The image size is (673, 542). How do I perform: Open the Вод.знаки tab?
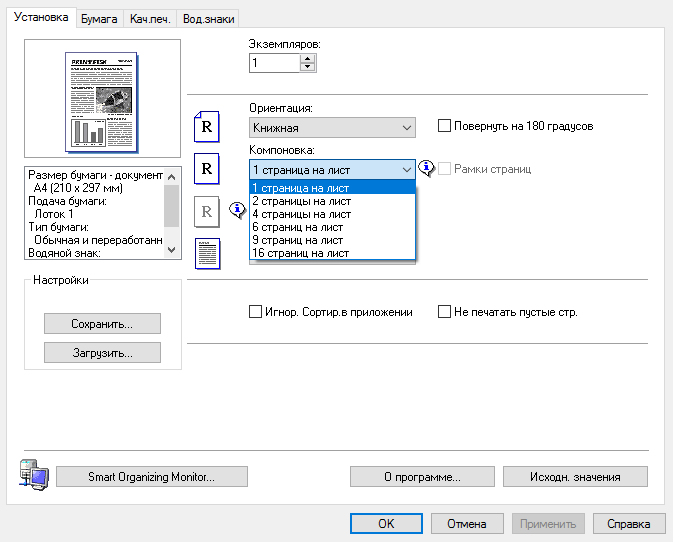(208, 19)
